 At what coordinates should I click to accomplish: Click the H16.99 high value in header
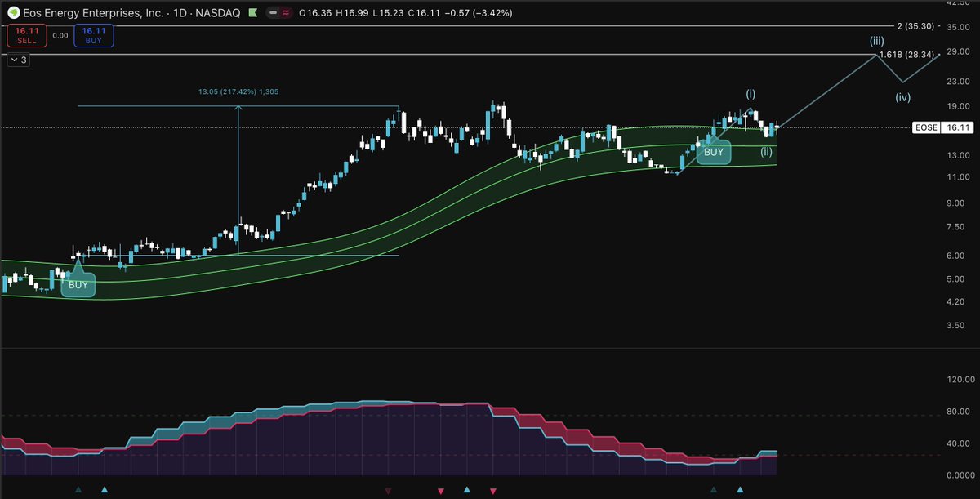point(350,13)
